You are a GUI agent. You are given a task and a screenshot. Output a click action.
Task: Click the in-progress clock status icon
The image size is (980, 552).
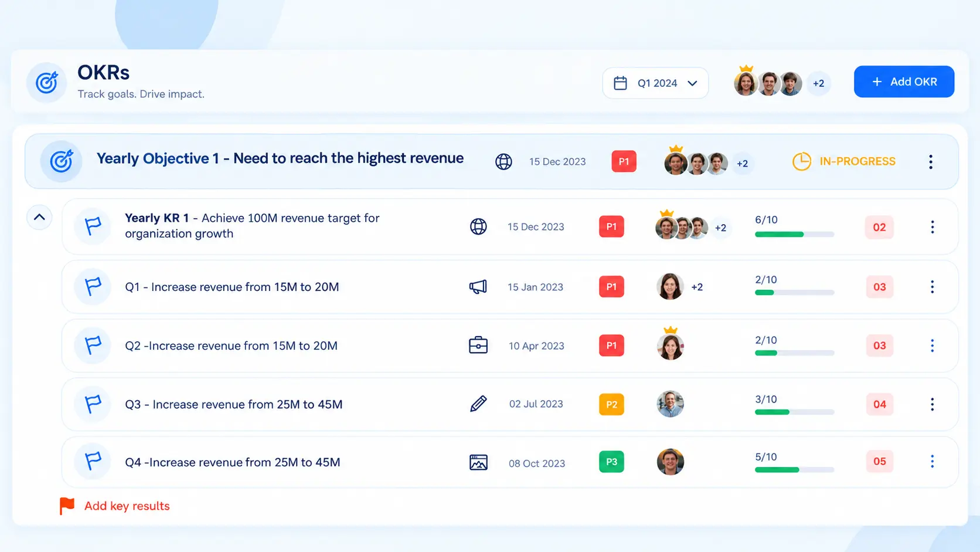tap(802, 161)
